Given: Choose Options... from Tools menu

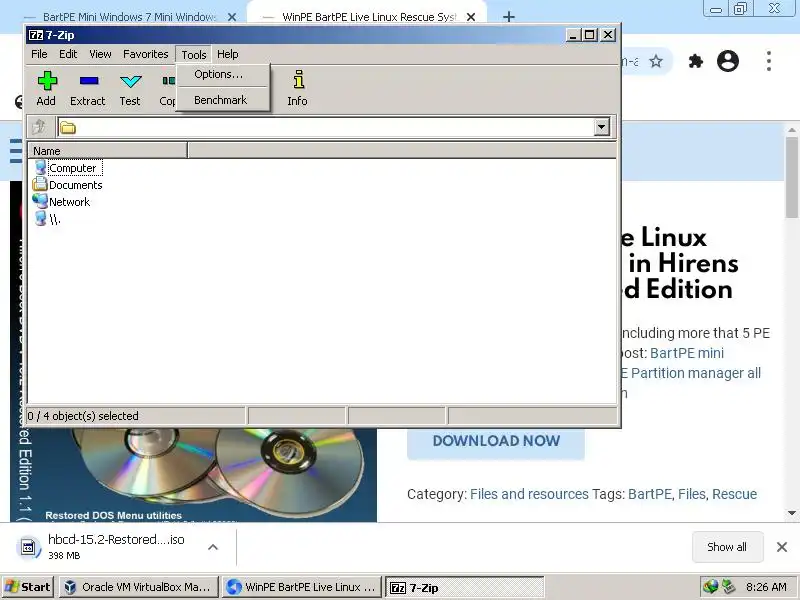Looking at the screenshot, I should [x=218, y=74].
